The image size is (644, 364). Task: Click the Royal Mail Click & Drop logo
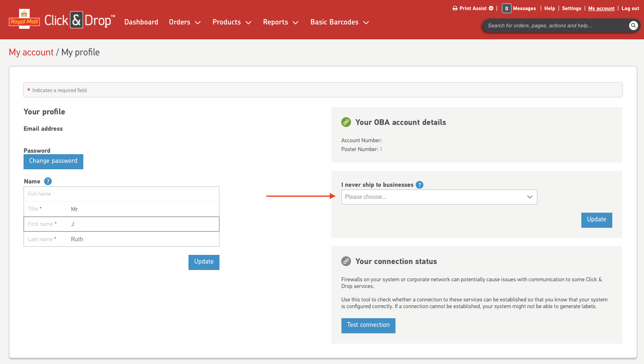[x=62, y=20]
